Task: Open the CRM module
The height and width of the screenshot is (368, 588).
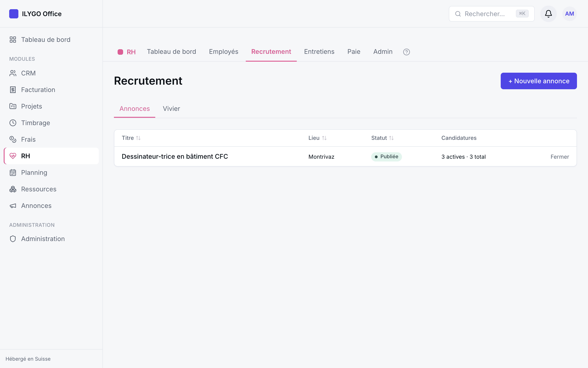Action: pyautogui.click(x=51, y=73)
